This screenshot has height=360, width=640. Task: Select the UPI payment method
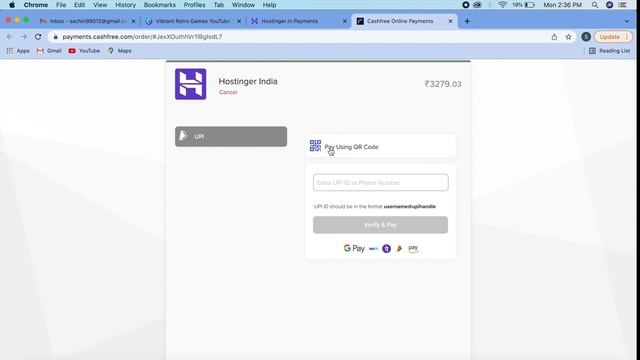[231, 136]
